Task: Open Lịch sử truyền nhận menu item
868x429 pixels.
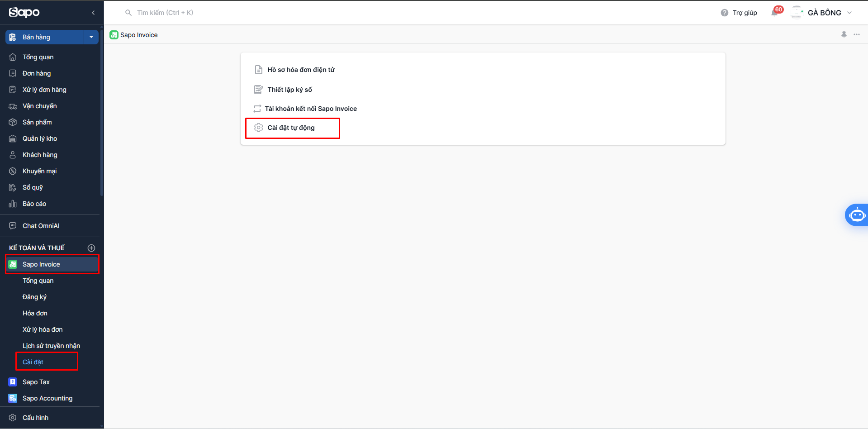Action: pyautogui.click(x=51, y=346)
